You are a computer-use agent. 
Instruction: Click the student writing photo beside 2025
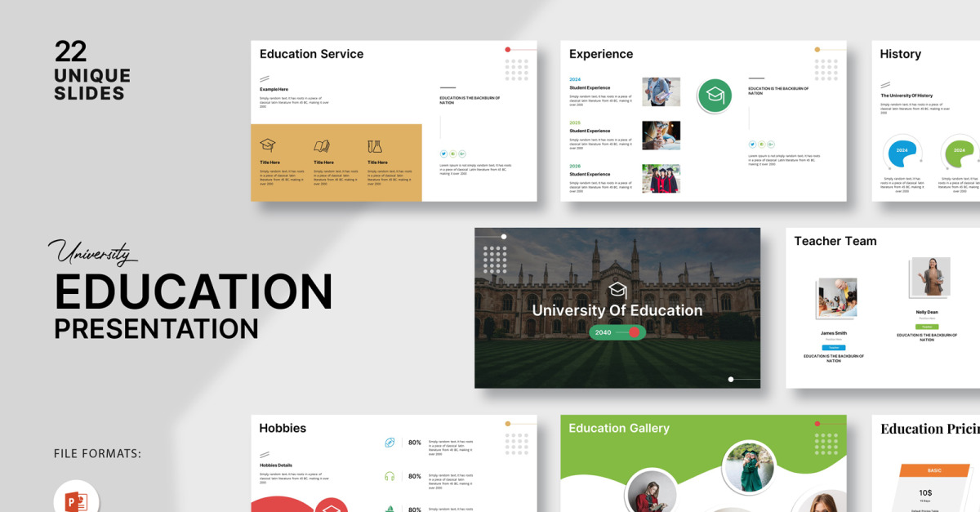(x=661, y=135)
